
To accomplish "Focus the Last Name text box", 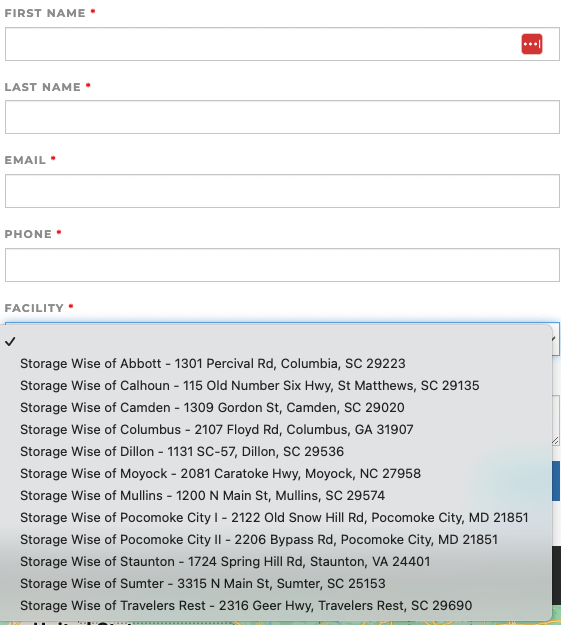I will [x=282, y=117].
